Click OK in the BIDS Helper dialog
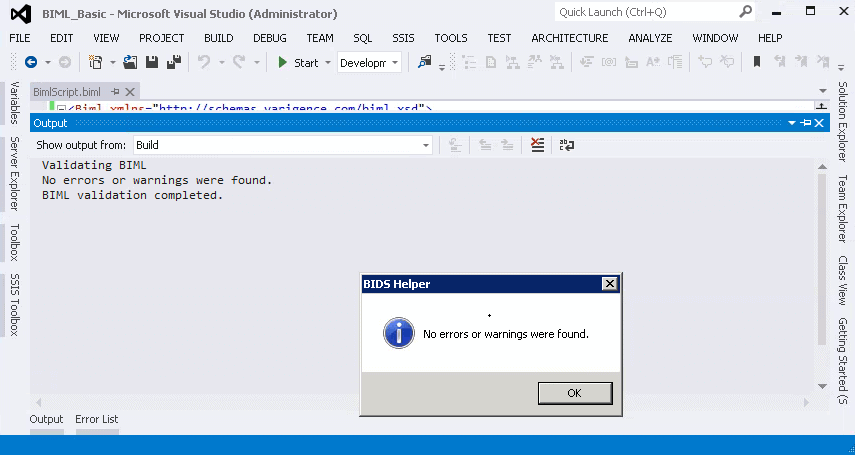Viewport: 855px width, 455px height. tap(575, 393)
